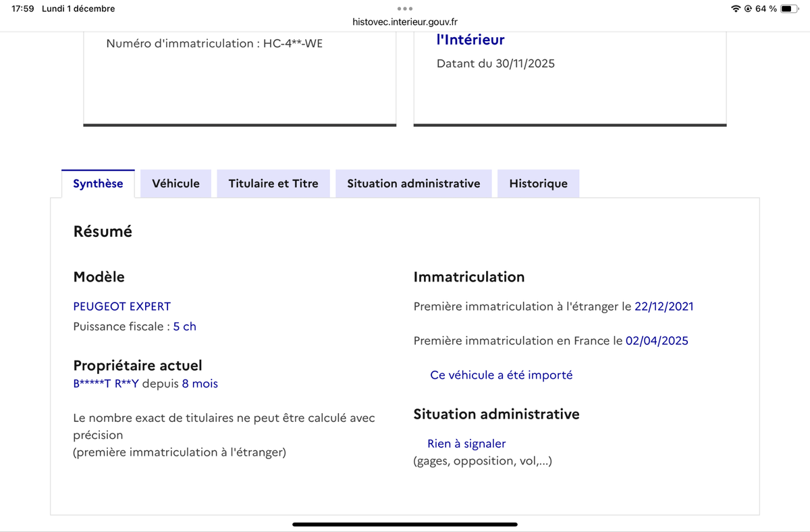Tap the histovec.interieur.gouv.fr address bar
This screenshot has width=810, height=532.
tap(405, 22)
